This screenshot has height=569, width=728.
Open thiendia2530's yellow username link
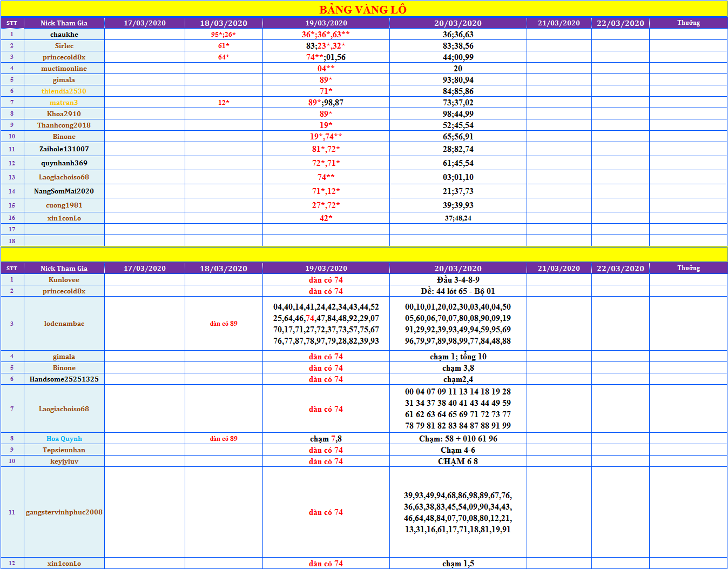pos(64,91)
